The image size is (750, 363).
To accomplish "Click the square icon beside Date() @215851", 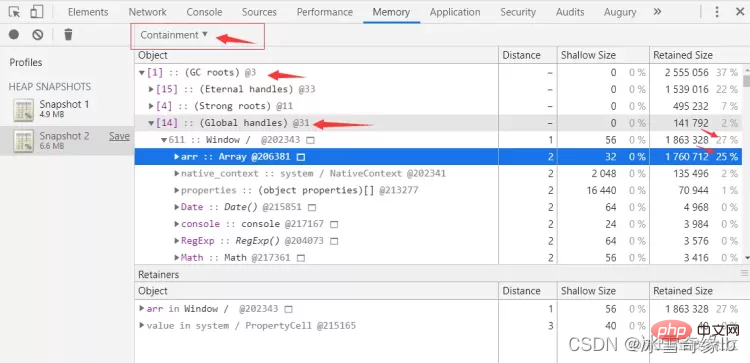I will point(312,208).
